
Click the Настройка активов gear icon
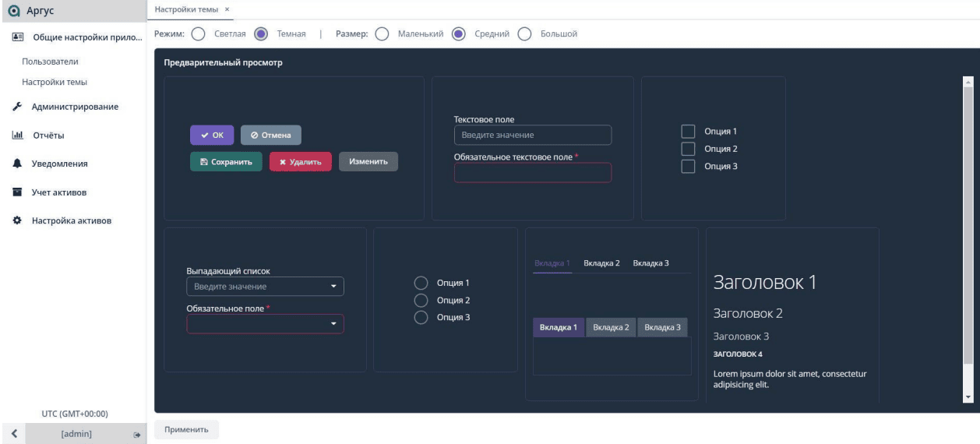point(16,220)
